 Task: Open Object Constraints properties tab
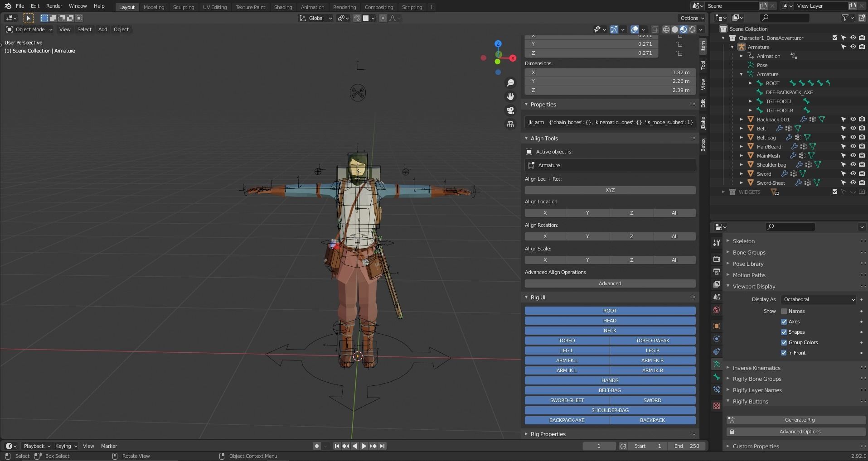pyautogui.click(x=716, y=351)
